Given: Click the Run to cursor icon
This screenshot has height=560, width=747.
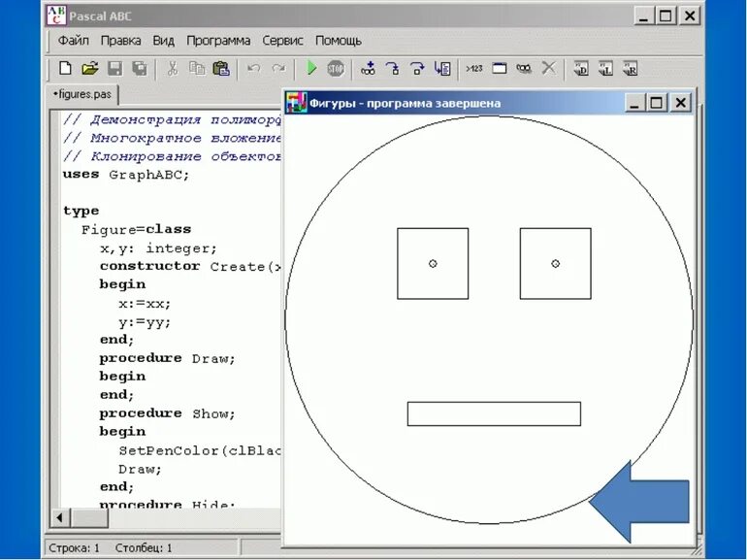Looking at the screenshot, I should pos(442,69).
